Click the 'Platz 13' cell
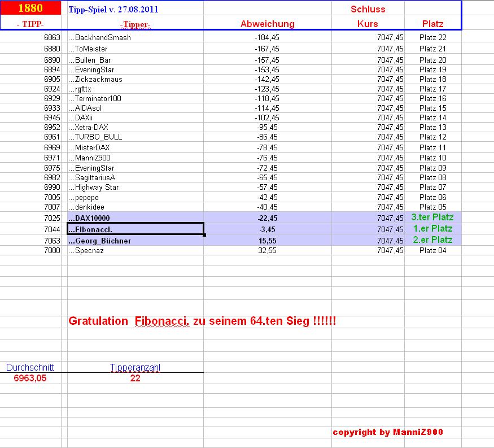494x448 pixels. [x=433, y=127]
